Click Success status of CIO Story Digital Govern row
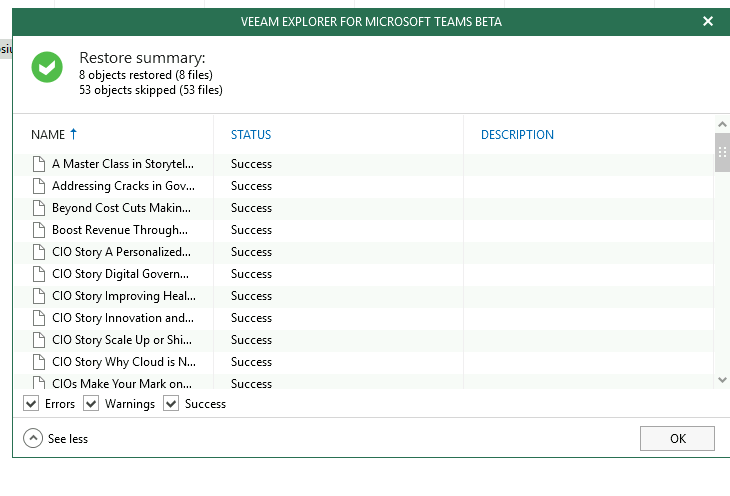Viewport: 730px width, 496px height. [x=251, y=274]
